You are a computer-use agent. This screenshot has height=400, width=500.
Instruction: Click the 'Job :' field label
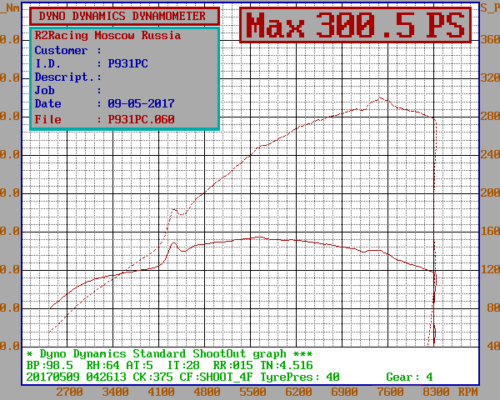(68, 90)
